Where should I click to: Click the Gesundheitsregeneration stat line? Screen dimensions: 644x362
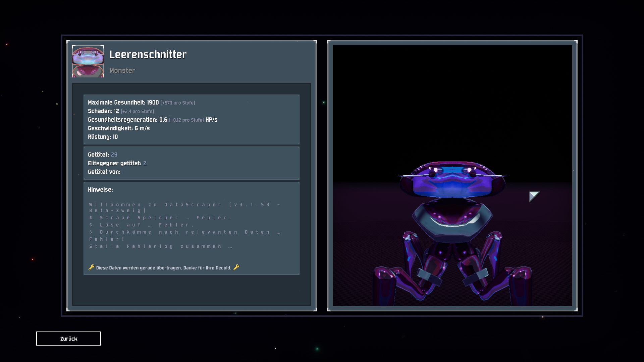coord(152,120)
